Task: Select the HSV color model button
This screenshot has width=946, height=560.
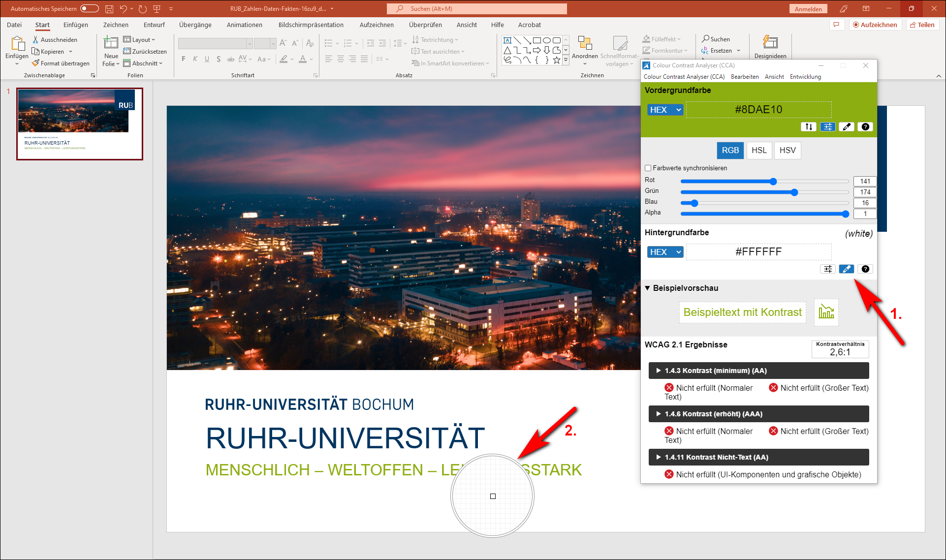Action: [788, 151]
